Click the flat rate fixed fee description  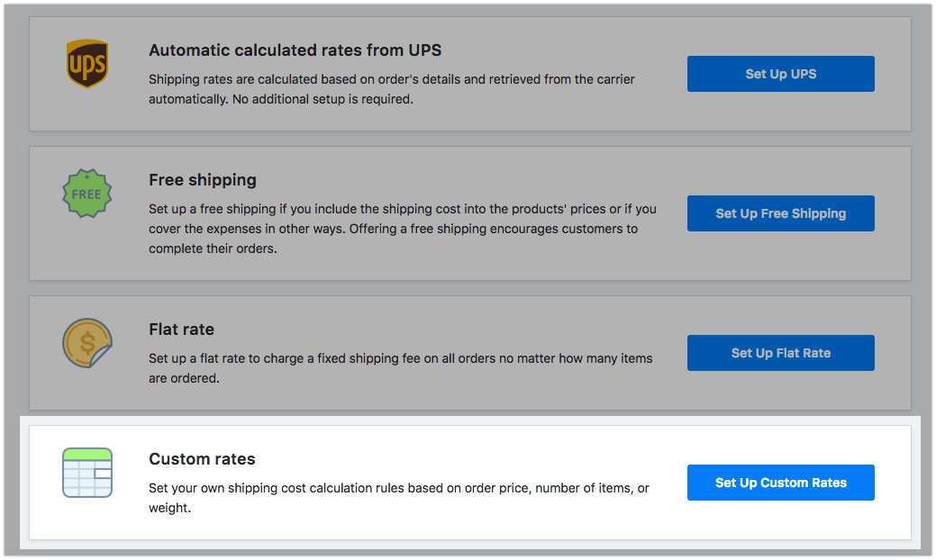400,368
